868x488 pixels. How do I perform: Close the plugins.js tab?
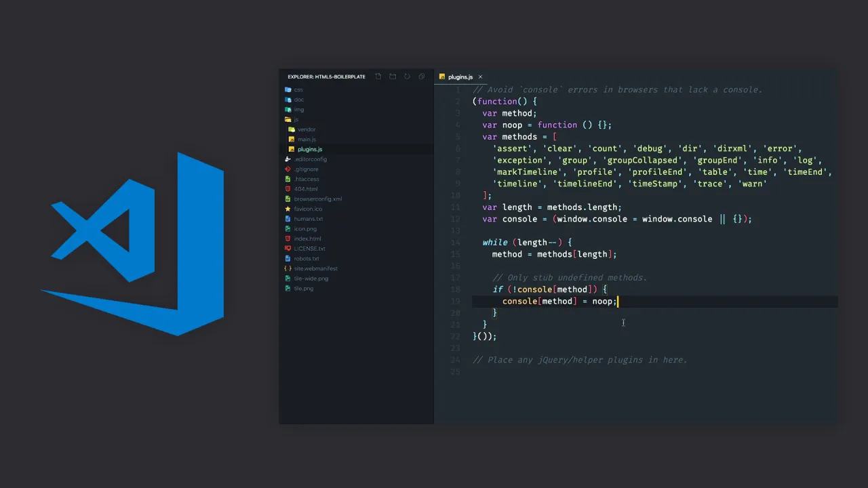coord(480,77)
